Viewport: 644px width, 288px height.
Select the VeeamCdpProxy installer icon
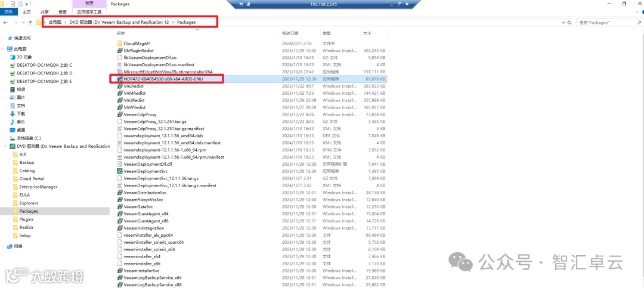[119, 114]
